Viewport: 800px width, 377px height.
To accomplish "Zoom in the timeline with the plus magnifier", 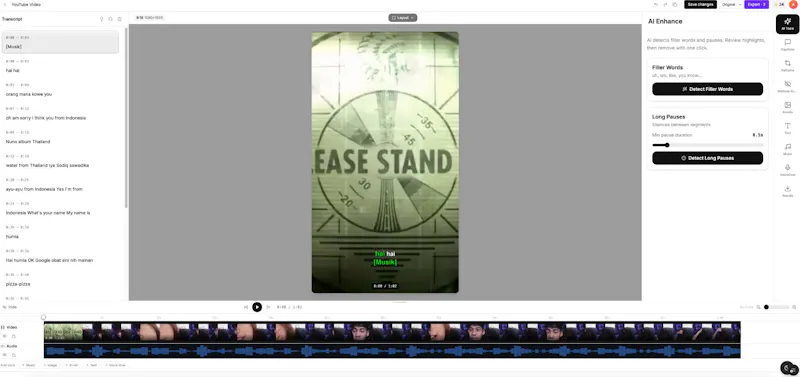I will (x=794, y=307).
